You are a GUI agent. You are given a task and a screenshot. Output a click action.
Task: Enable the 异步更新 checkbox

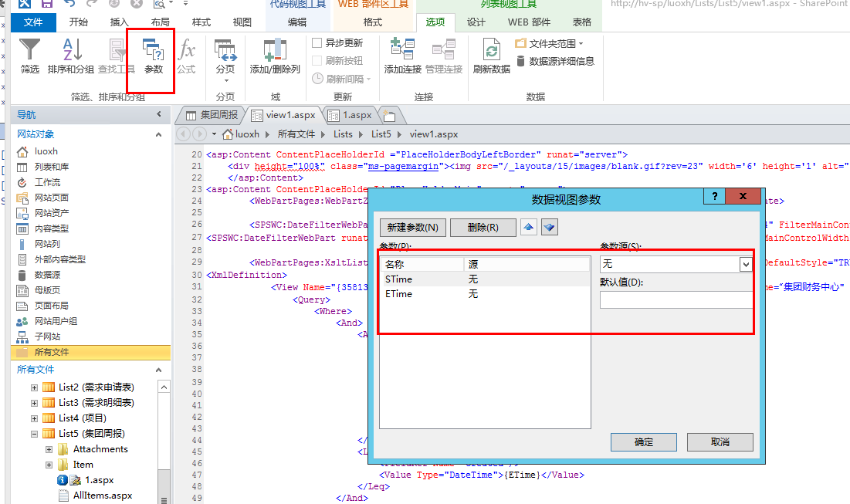click(x=317, y=43)
